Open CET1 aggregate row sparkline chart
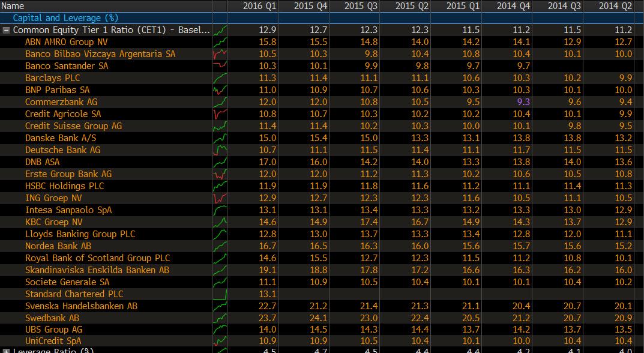The width and height of the screenshot is (644, 353). coord(220,30)
